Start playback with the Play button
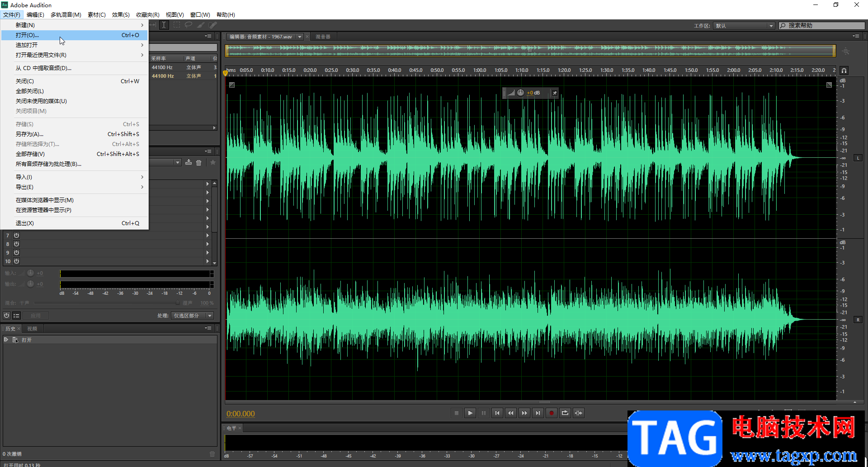 coord(470,413)
